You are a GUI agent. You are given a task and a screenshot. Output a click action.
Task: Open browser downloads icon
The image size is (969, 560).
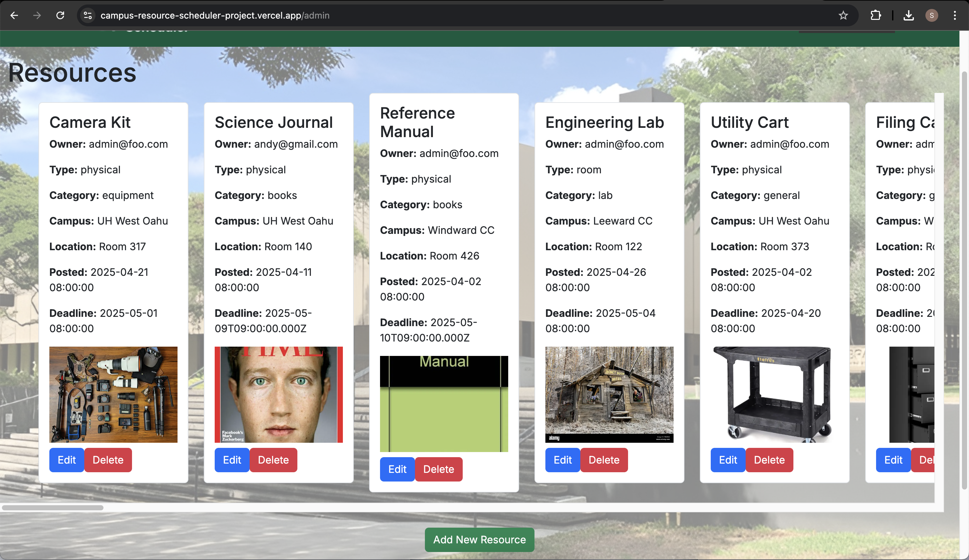tap(908, 15)
